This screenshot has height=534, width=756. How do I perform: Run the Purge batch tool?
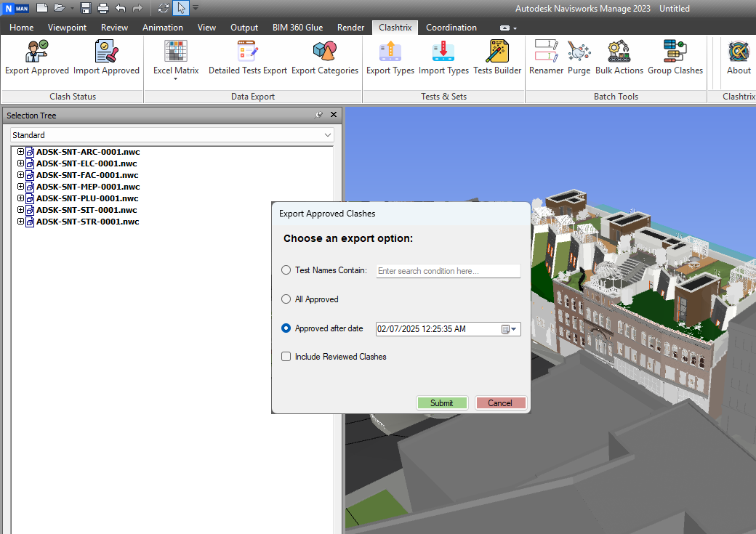[579, 51]
